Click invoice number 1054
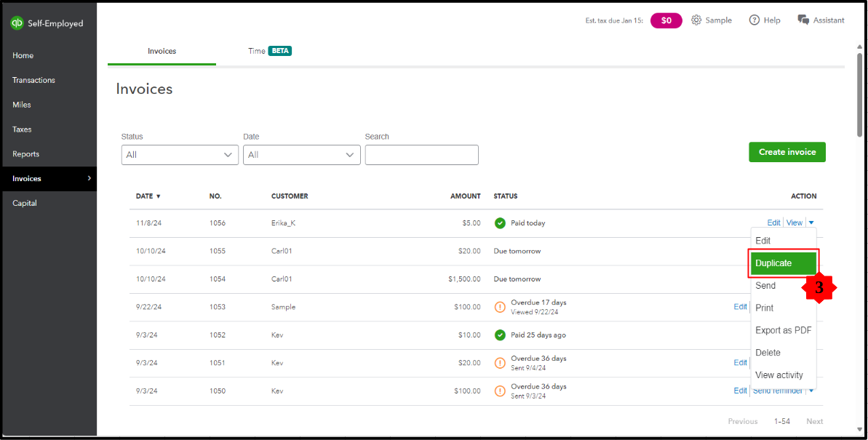The height and width of the screenshot is (440, 868). click(x=217, y=279)
